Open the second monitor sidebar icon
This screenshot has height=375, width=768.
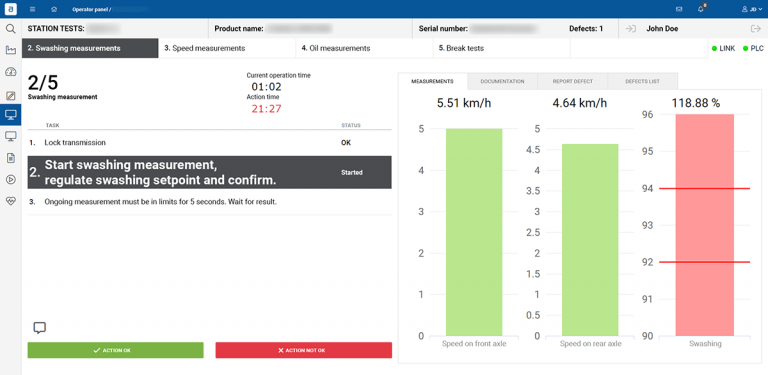tap(11, 136)
